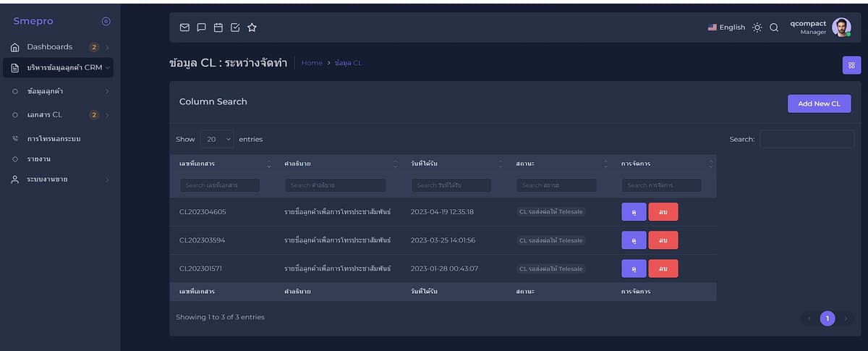
Task: Go to pagination page 1
Action: [827, 318]
